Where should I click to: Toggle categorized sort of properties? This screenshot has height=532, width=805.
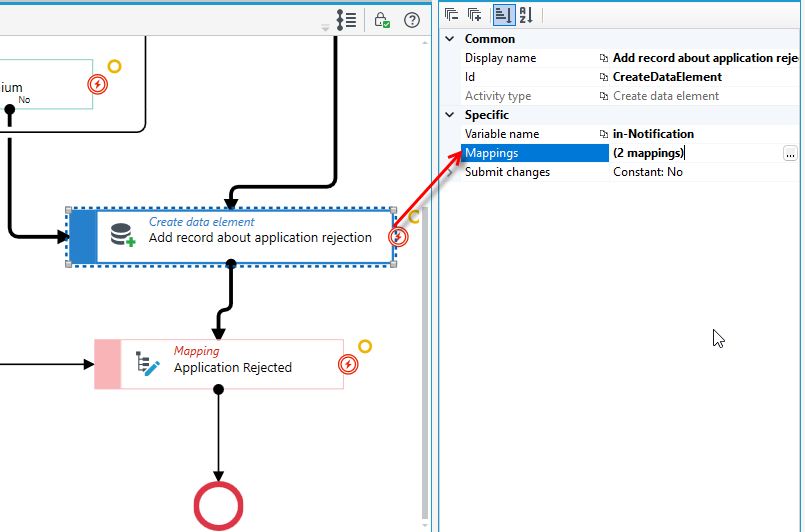coord(504,15)
